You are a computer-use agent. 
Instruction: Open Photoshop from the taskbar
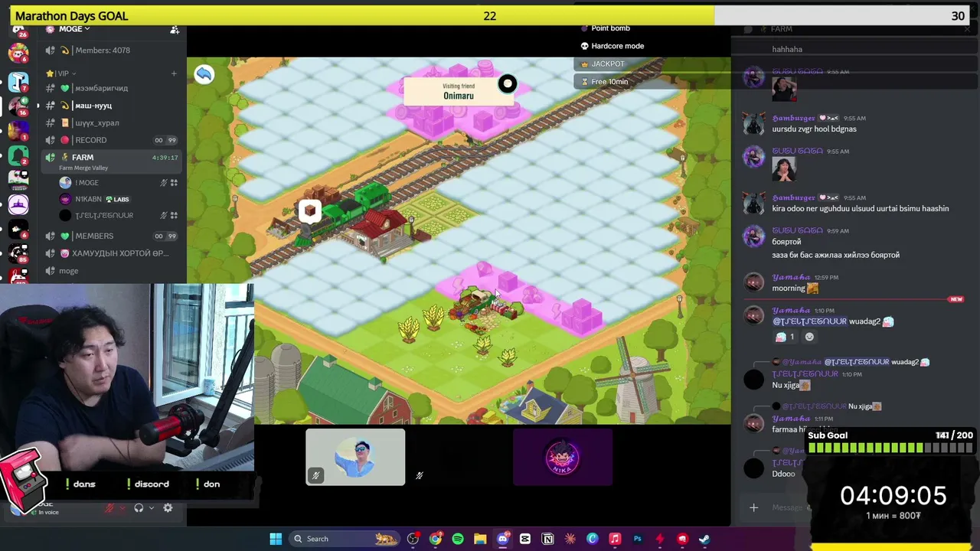pos(637,539)
